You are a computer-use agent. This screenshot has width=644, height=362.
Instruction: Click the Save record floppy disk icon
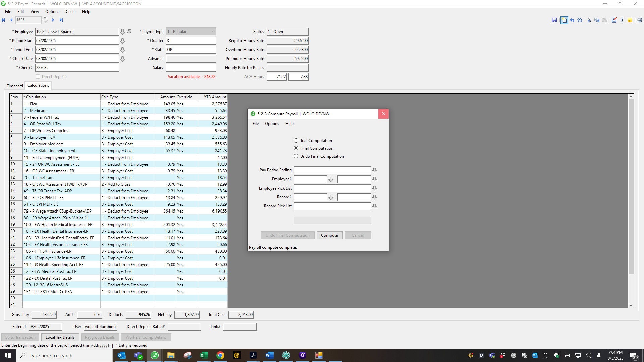[554, 20]
